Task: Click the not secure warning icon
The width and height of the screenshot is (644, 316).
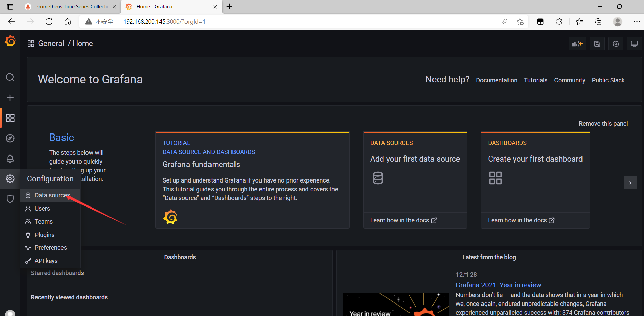Action: click(89, 22)
